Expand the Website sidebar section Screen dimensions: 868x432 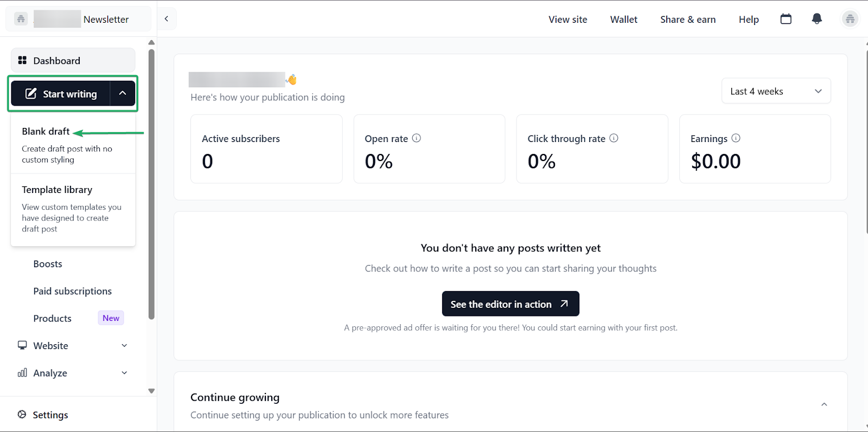(x=124, y=345)
